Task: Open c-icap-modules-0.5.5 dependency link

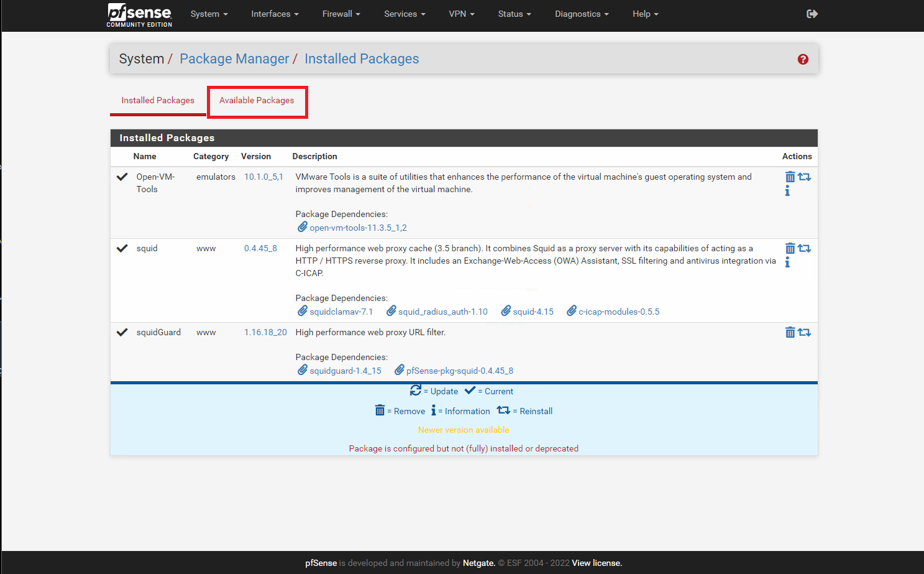Action: [x=619, y=312]
